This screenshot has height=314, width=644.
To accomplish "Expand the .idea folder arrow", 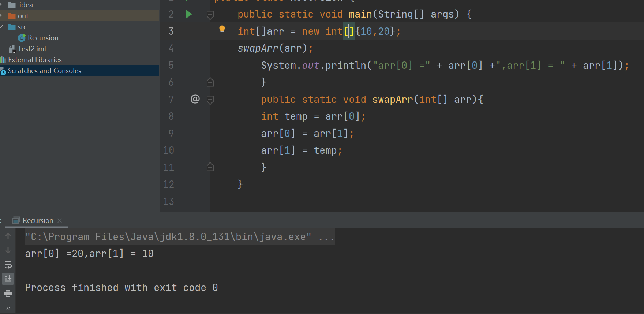I will [x=1, y=5].
